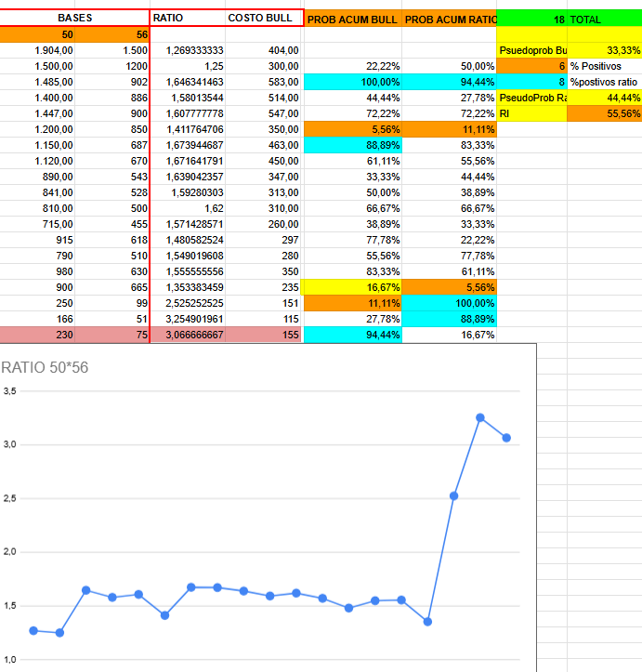Click the cell with value 841,00
The width and height of the screenshot is (642, 672).
pyautogui.click(x=37, y=192)
